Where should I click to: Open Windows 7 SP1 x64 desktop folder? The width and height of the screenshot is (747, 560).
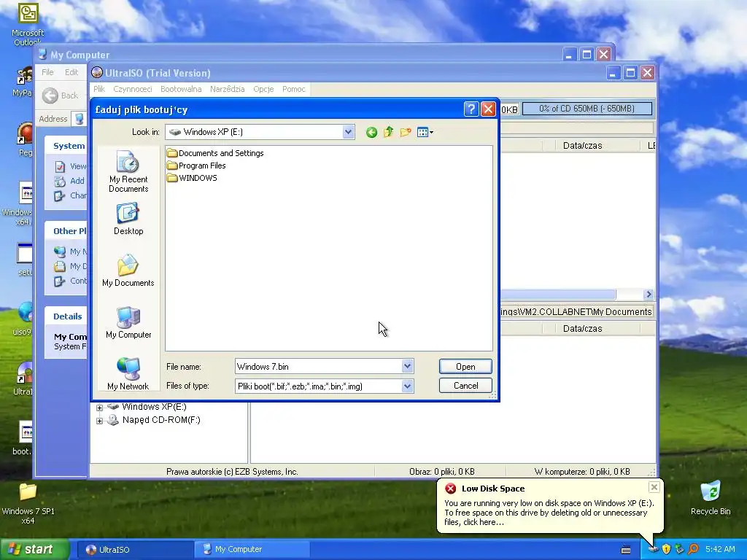pyautogui.click(x=28, y=503)
